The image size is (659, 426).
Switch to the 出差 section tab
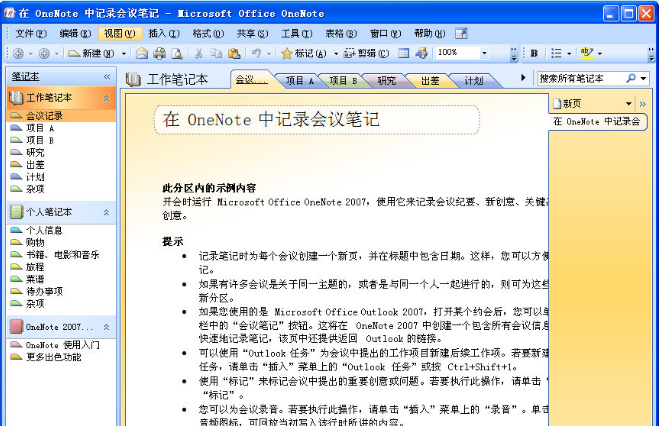click(430, 81)
